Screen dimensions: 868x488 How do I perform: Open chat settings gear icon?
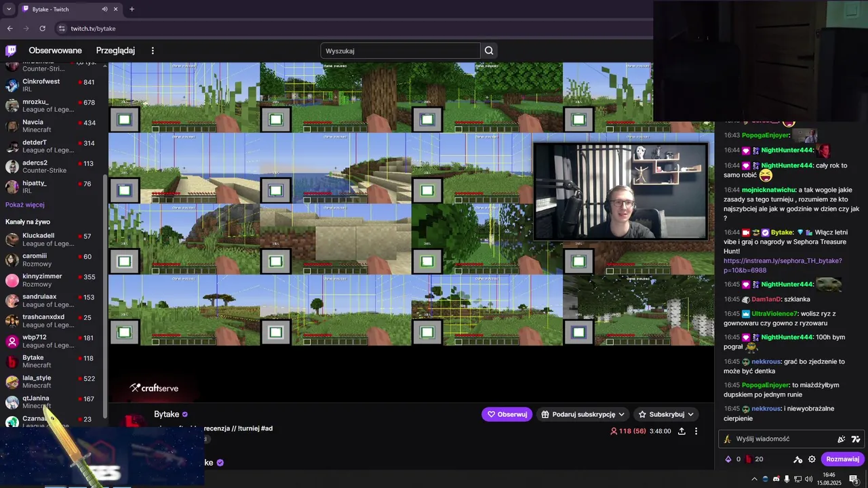coord(812,459)
